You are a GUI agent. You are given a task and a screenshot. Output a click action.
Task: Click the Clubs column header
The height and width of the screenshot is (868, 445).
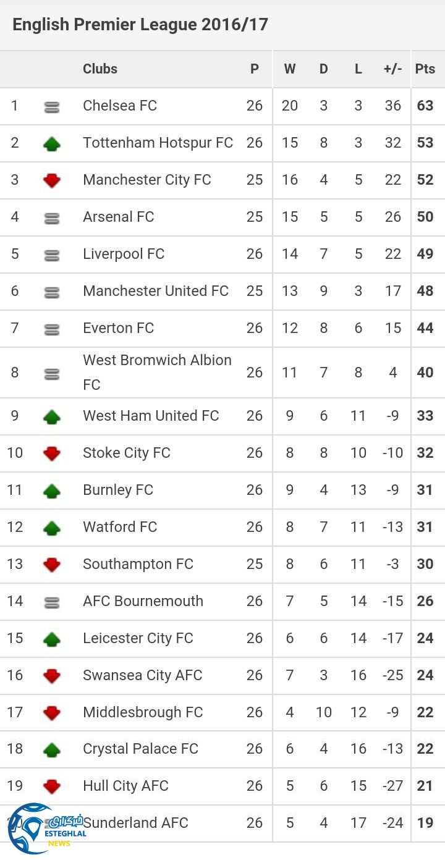coord(100,69)
